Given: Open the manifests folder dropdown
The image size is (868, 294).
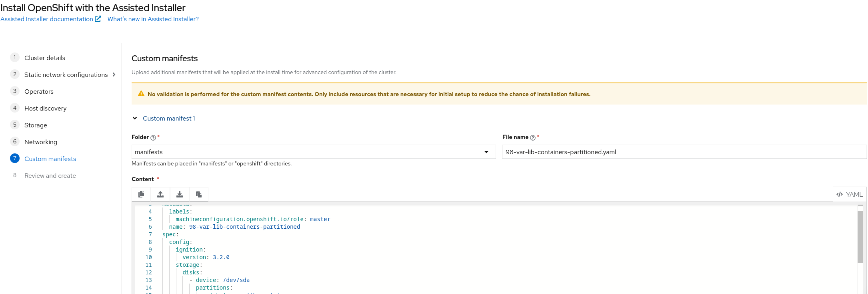Looking at the screenshot, I should (x=314, y=152).
